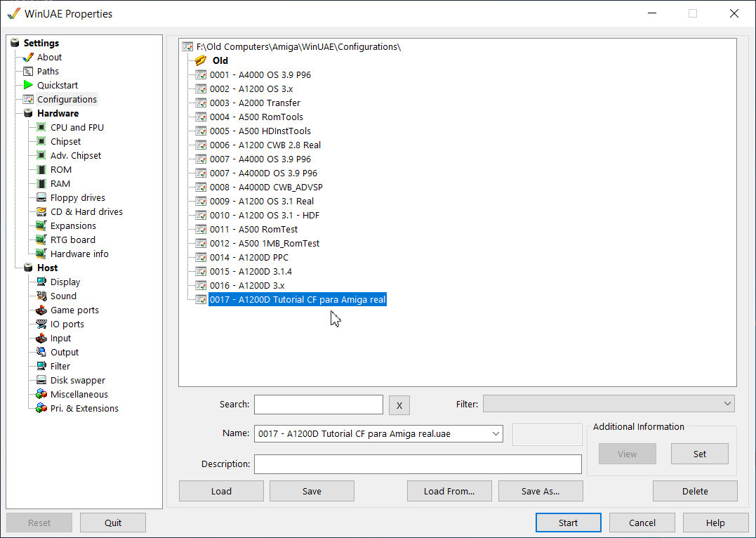The width and height of the screenshot is (756, 538).
Task: Click the Input joystick icon
Action: (x=41, y=339)
